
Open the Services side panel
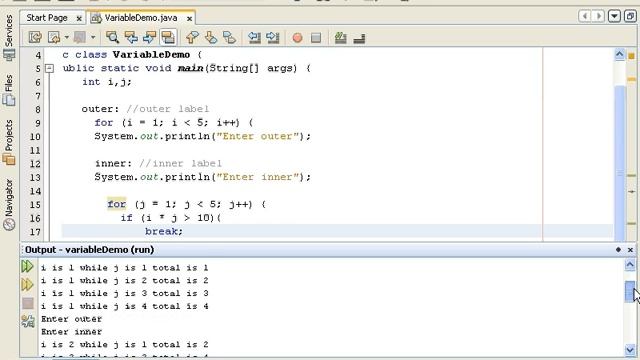(x=9, y=37)
